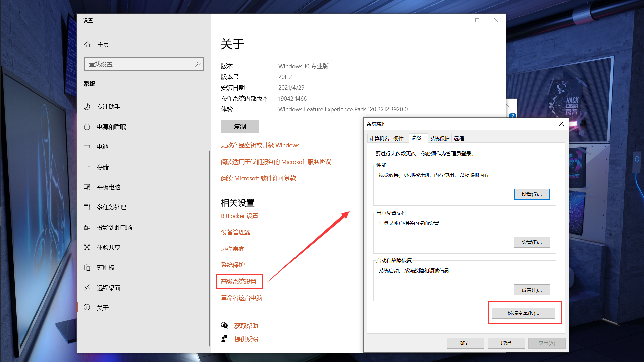Switch to the 计算机名 tab
The height and width of the screenshot is (362, 644).
379,138
